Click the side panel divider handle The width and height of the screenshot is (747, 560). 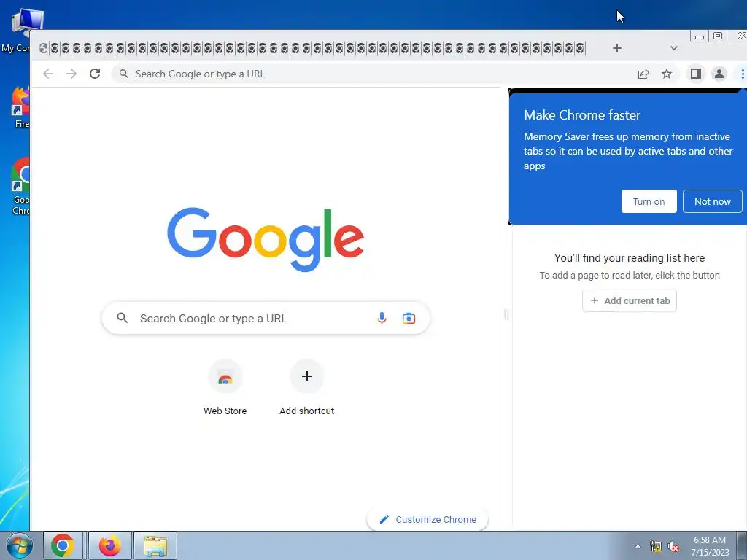[506, 314]
